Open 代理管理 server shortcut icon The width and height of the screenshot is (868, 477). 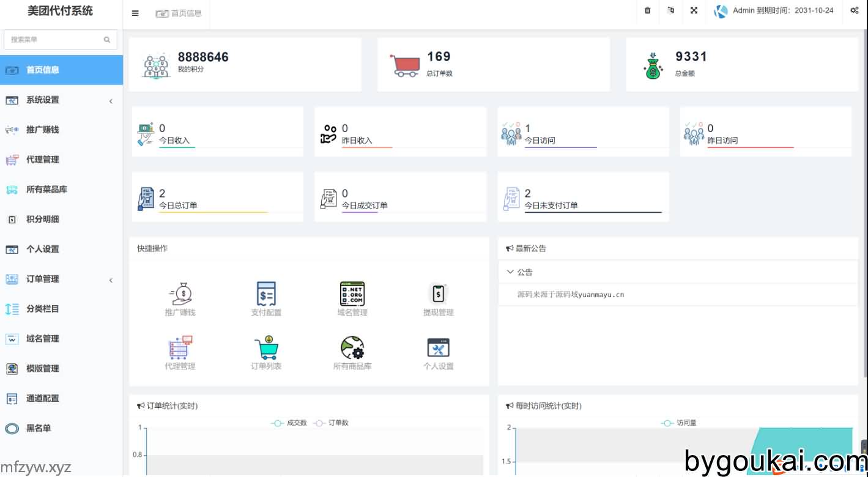tap(180, 347)
